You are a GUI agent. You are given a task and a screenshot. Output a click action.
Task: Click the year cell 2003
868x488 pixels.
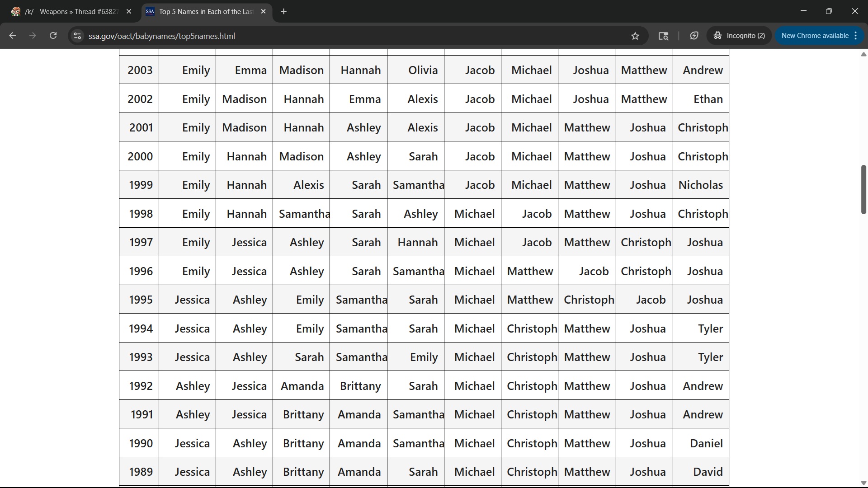139,70
